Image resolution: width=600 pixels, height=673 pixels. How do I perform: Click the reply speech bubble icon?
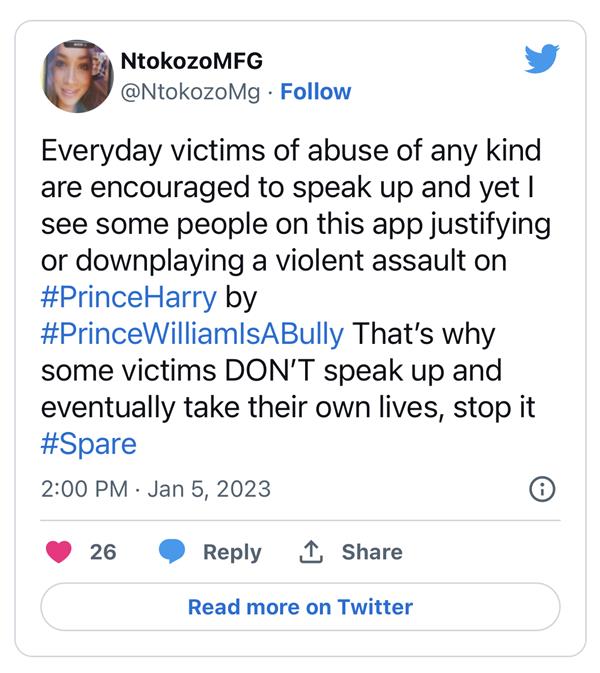tap(173, 552)
